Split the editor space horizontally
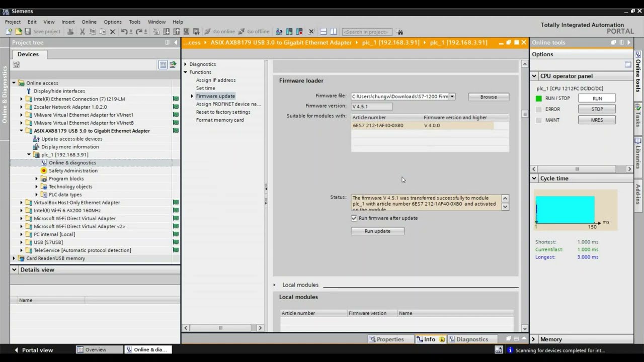 click(324, 31)
